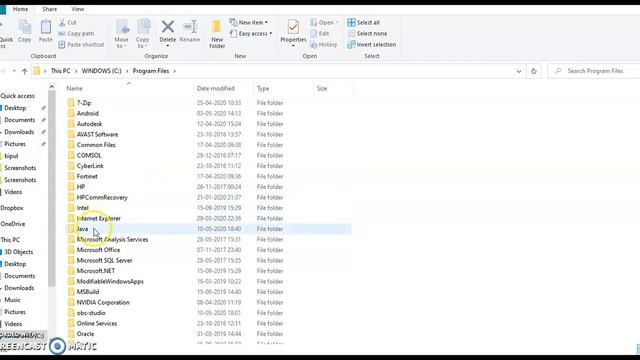Click the Rename icon in the ribbon
Screen dimensions: 640x360
click(190, 27)
